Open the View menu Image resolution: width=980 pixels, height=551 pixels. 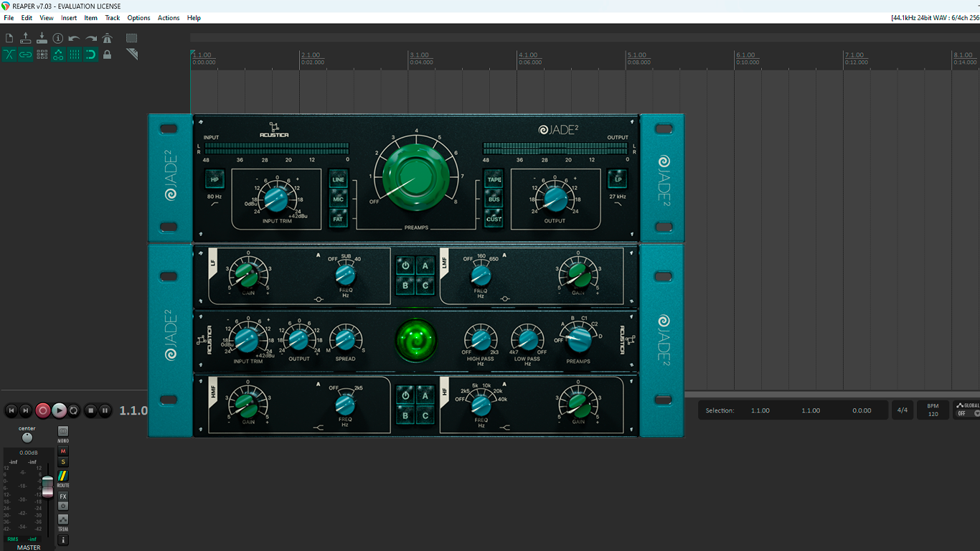click(47, 18)
